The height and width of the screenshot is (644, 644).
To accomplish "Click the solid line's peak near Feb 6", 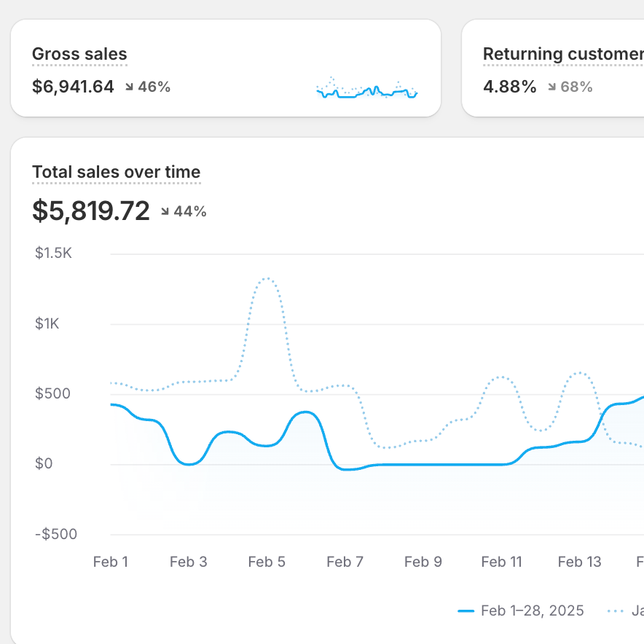I will pos(305,412).
